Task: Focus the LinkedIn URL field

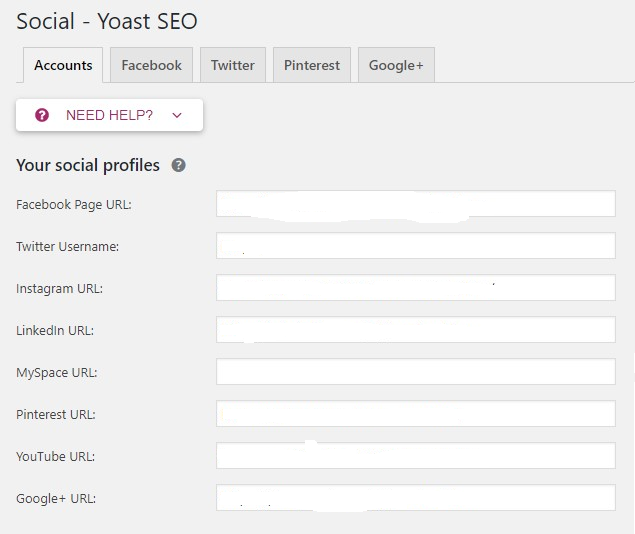Action: coord(416,330)
